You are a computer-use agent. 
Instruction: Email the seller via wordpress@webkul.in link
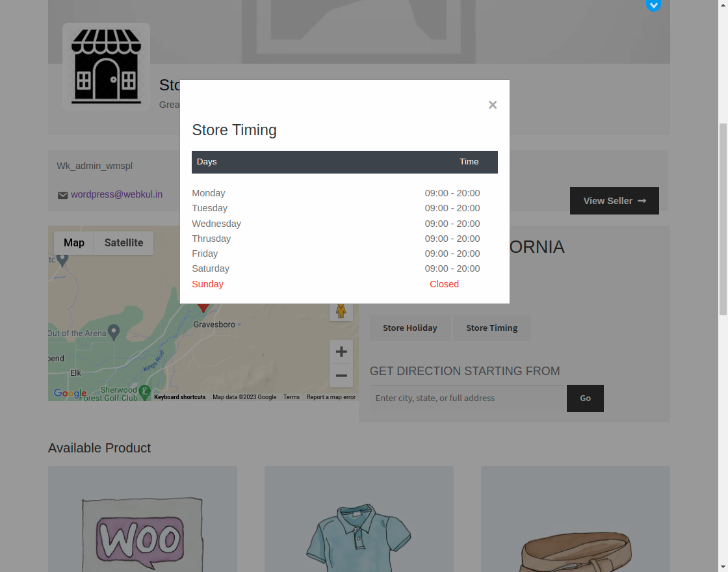pos(117,194)
